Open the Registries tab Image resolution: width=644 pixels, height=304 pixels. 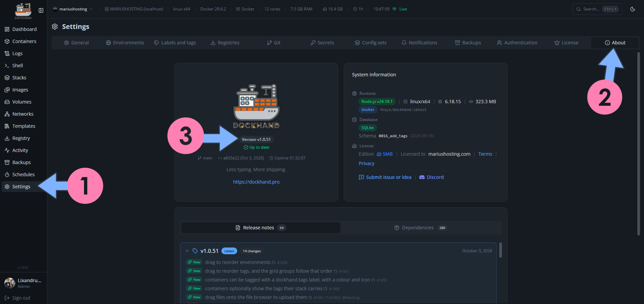point(225,43)
